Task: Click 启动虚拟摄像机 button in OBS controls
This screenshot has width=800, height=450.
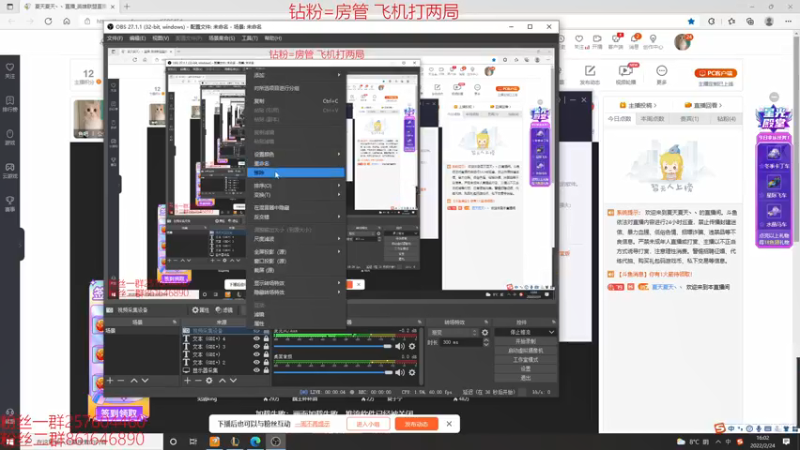Action: (525, 351)
